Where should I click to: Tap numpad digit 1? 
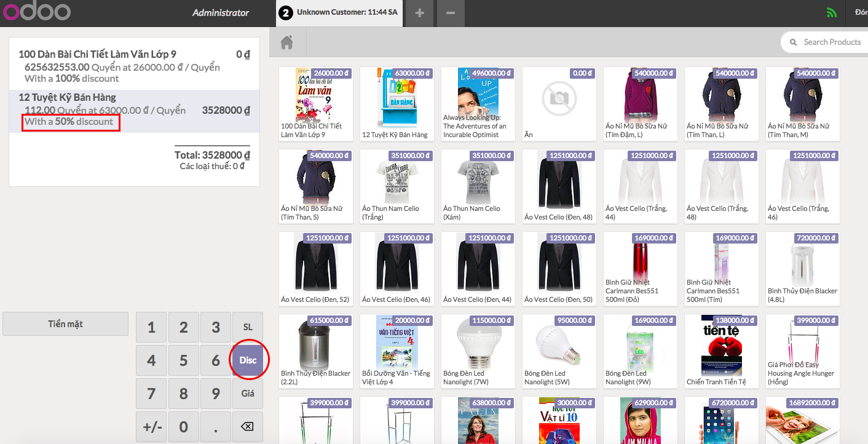(151, 327)
